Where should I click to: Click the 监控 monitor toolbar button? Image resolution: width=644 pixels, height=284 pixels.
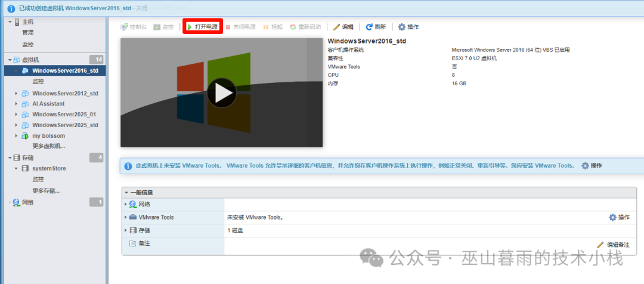point(163,27)
